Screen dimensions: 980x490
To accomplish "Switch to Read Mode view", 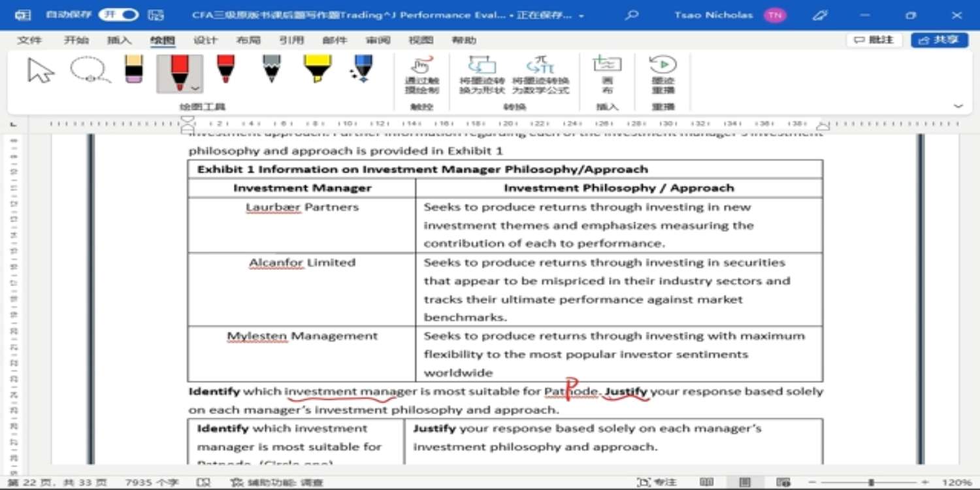I will point(706,482).
